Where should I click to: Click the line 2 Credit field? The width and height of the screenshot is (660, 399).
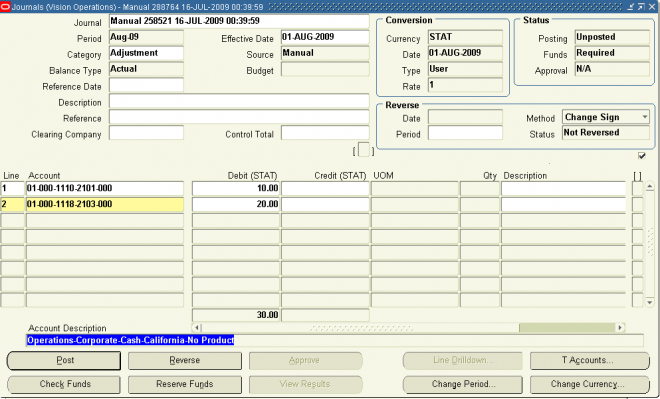coord(325,205)
